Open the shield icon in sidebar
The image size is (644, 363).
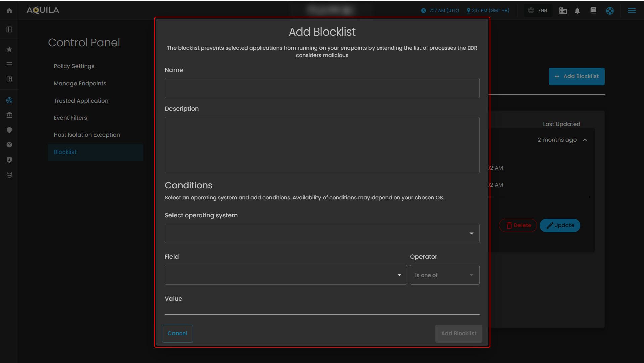click(x=9, y=130)
